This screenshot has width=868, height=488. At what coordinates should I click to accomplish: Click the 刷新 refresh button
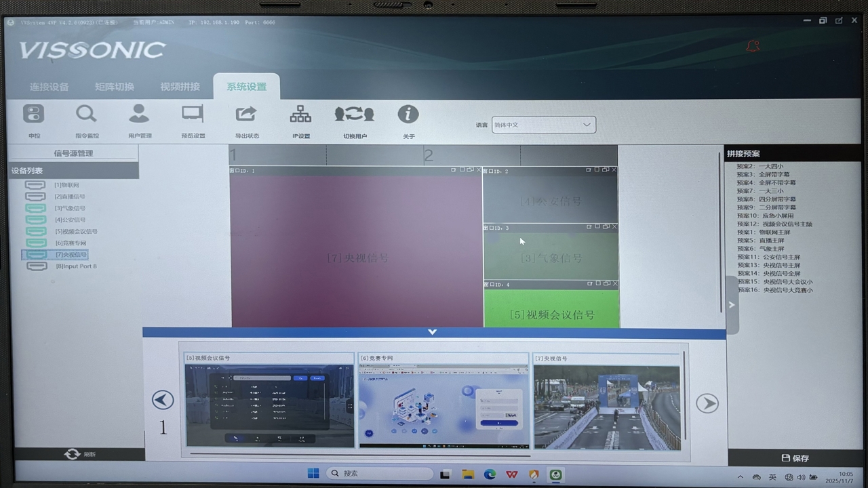pyautogui.click(x=80, y=454)
